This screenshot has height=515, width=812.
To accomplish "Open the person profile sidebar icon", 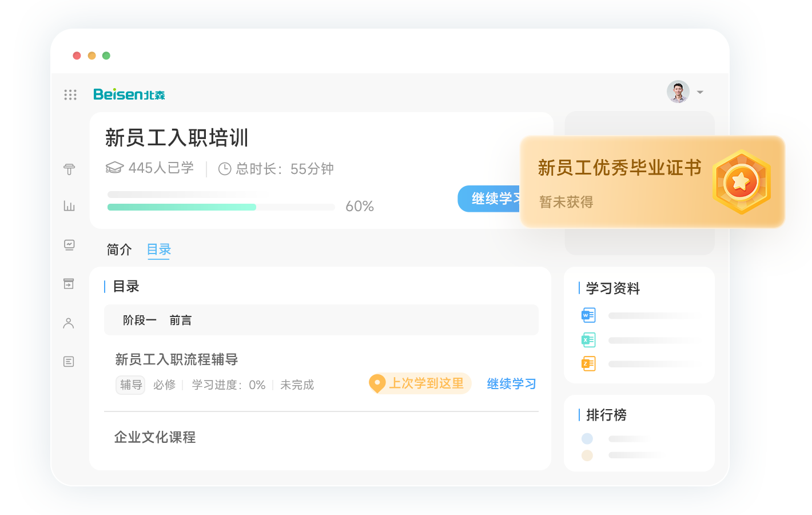I will pyautogui.click(x=69, y=323).
